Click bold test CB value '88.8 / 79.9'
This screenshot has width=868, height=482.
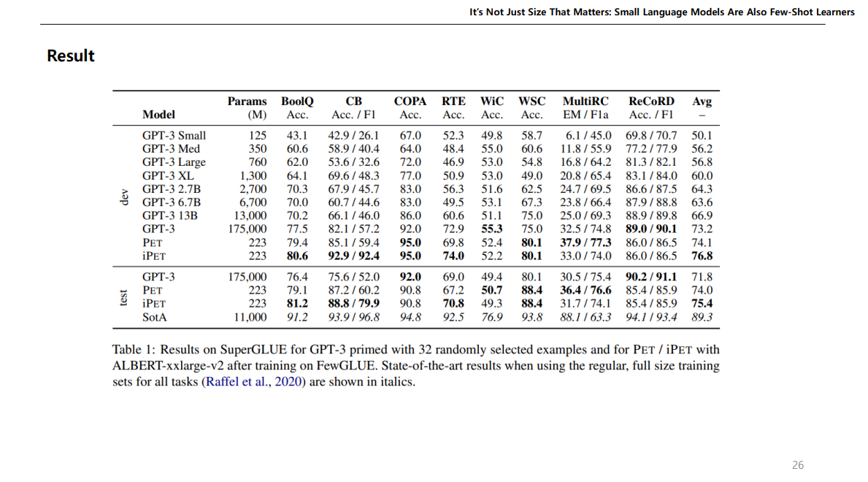click(x=354, y=304)
